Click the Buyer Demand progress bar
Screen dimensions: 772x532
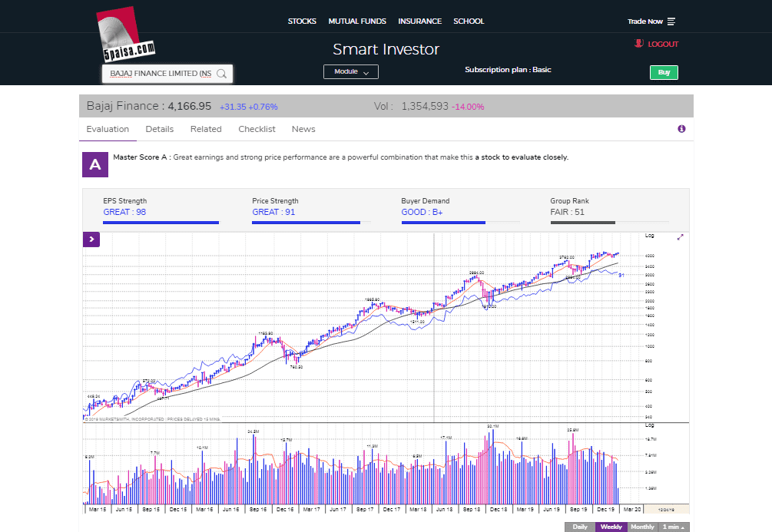point(461,223)
